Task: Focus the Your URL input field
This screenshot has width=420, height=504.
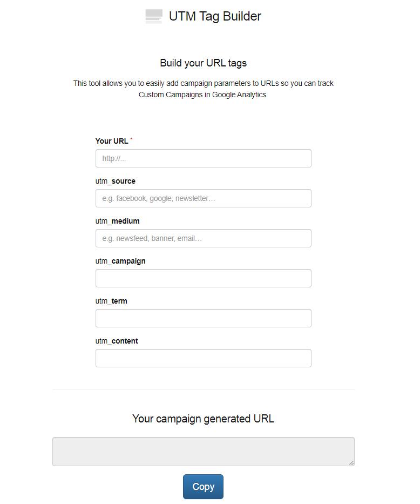Action: point(204,158)
